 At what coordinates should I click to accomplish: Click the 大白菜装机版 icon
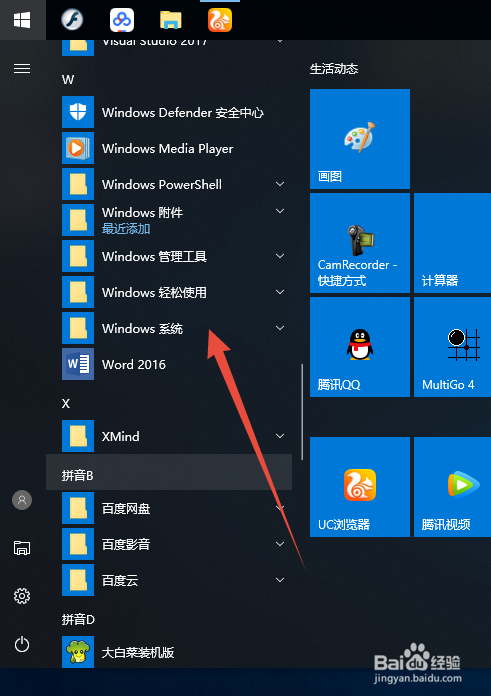pos(78,652)
